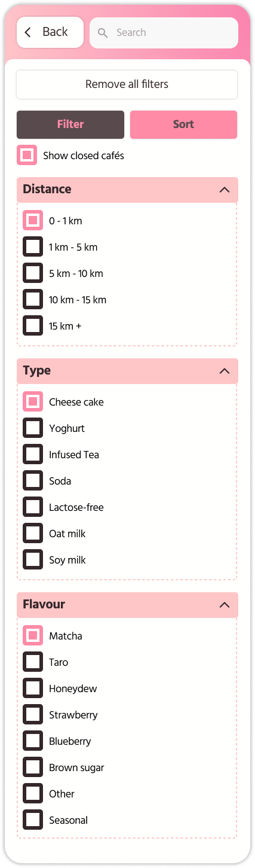255x868 pixels.
Task: Deselect the Matcha flavour
Action: [x=33, y=635]
